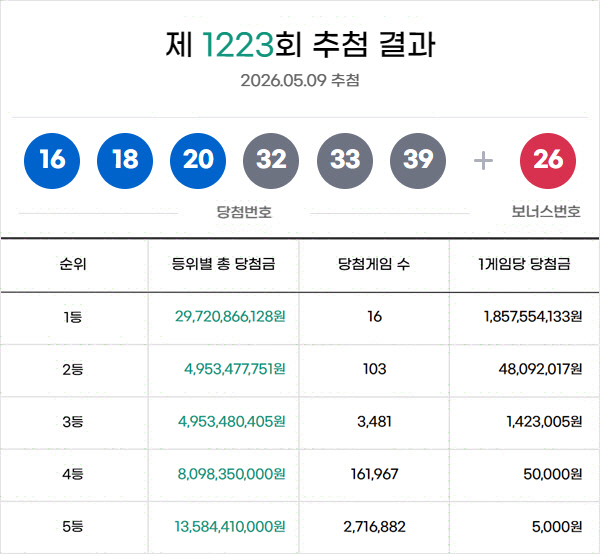This screenshot has width=600, height=554.
Task: Click total prize 4,953,477,751원
Action: point(235,369)
